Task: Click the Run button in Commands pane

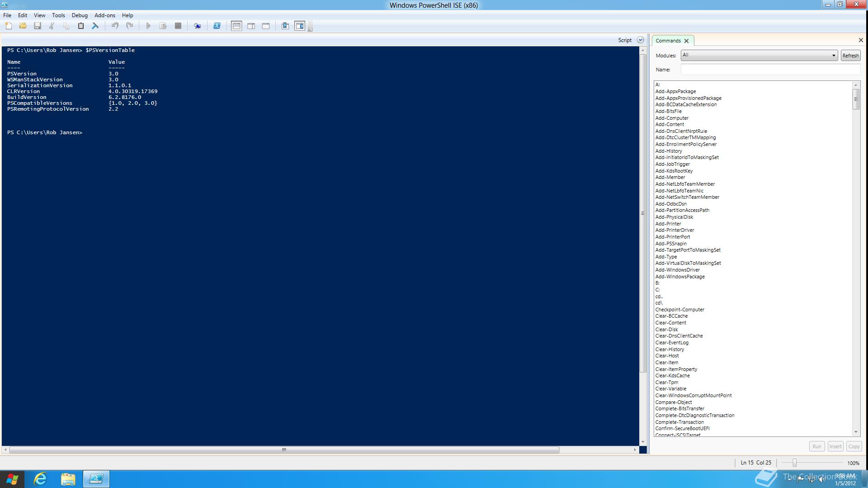Action: [817, 446]
